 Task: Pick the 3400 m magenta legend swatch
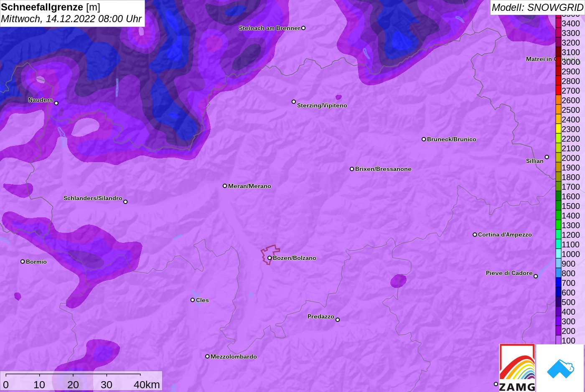(558, 23)
